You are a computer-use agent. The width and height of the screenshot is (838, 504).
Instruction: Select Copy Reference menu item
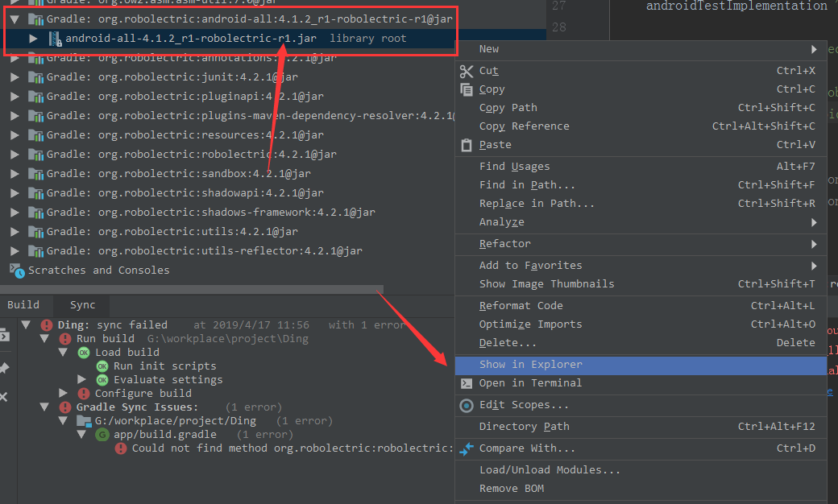point(641,126)
